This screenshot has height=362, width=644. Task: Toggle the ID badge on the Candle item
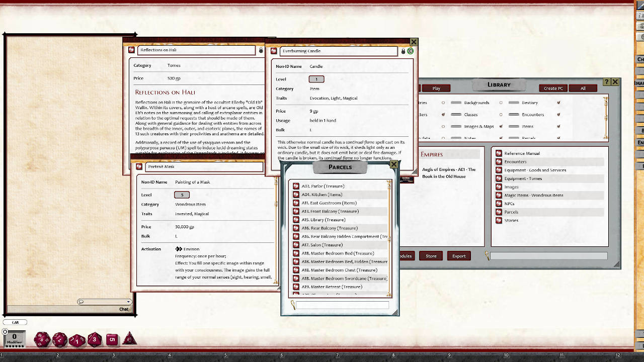[x=411, y=51]
